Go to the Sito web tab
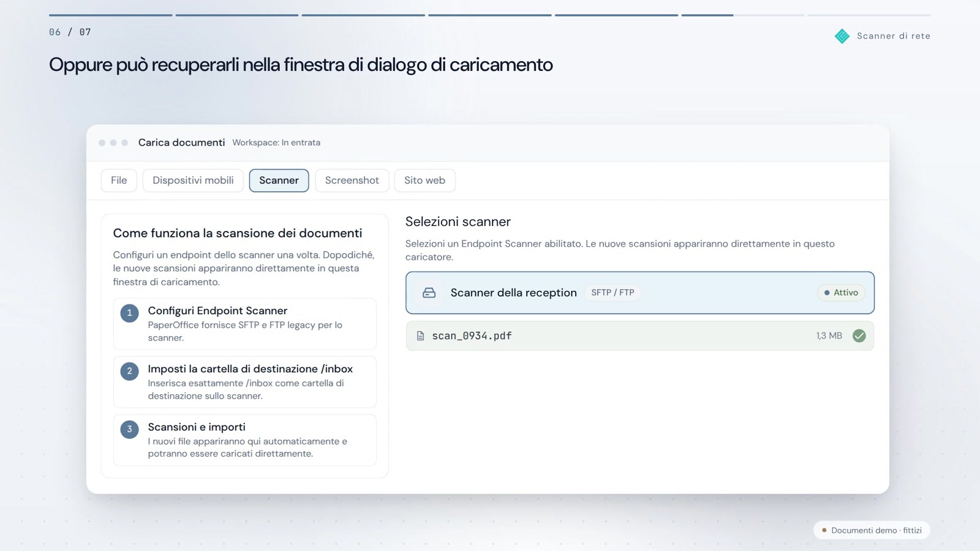Screen dimensions: 980x551 424,181
